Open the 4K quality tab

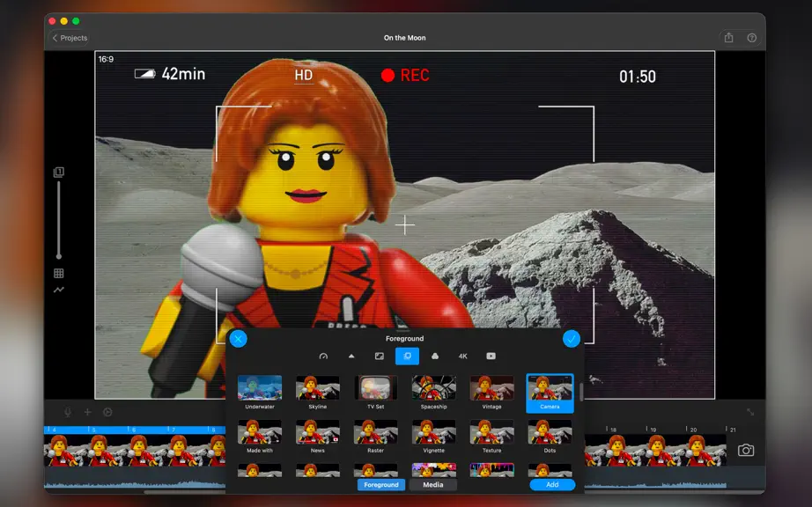pos(463,356)
